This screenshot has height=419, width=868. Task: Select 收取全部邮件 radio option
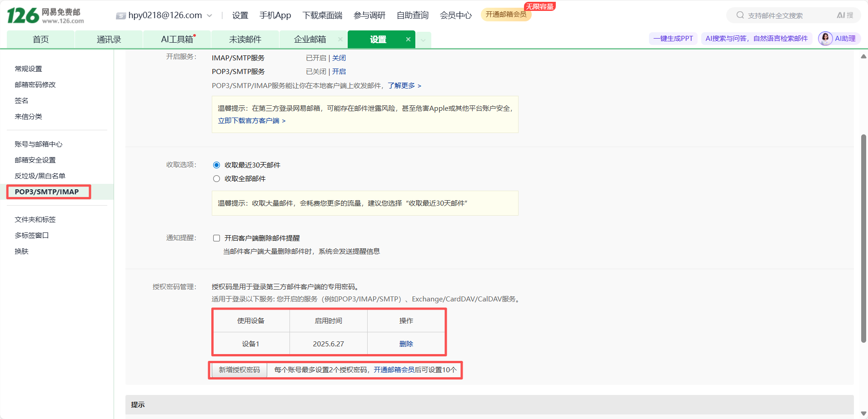(217, 179)
